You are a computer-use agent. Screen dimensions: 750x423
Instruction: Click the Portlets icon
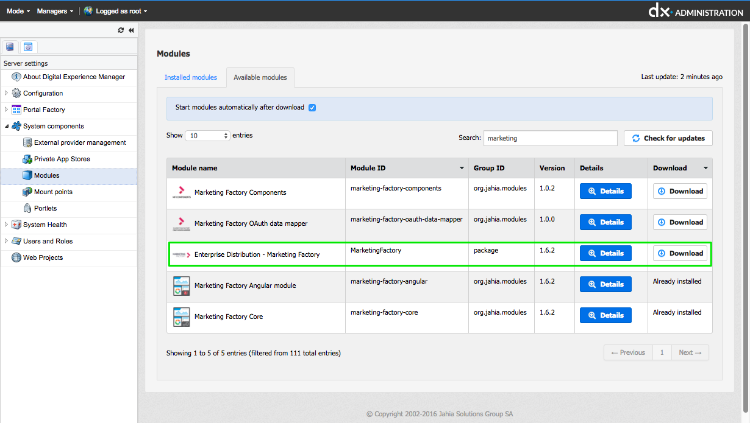click(27, 208)
